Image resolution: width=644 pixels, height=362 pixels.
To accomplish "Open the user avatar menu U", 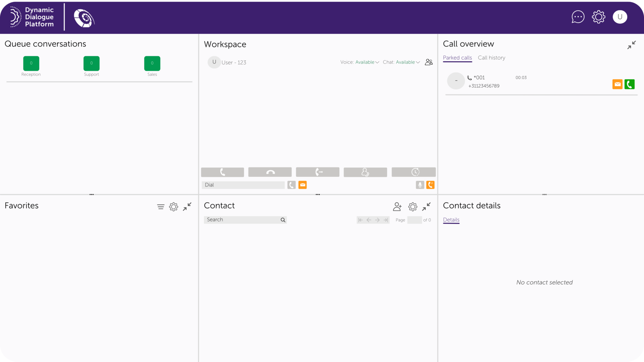I will [x=620, y=17].
